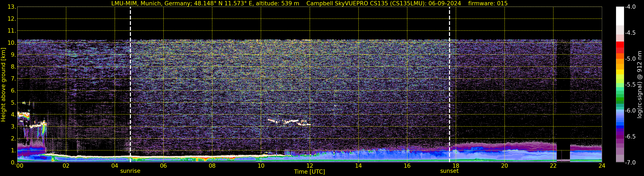Select the 'Time [UTC]' axis label
Image resolution: width=644 pixels, height=176 pixels.
(310, 172)
